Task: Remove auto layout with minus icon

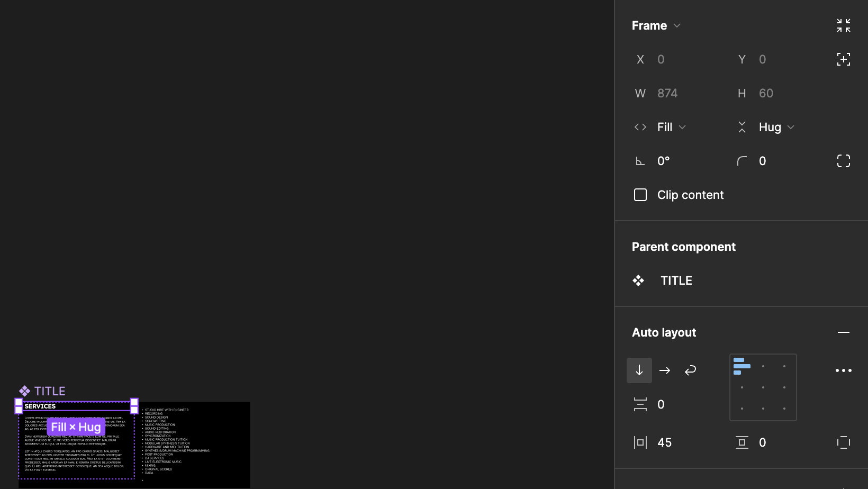Action: point(844,332)
